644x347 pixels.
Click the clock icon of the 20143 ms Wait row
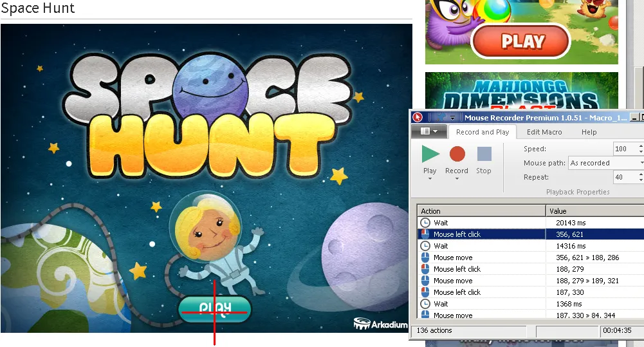tap(425, 223)
